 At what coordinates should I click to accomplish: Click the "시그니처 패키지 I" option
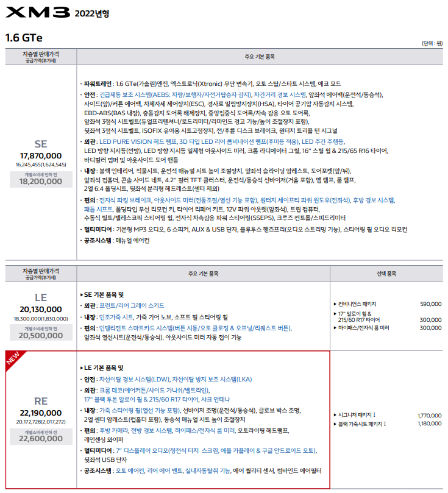pyautogui.click(x=357, y=415)
